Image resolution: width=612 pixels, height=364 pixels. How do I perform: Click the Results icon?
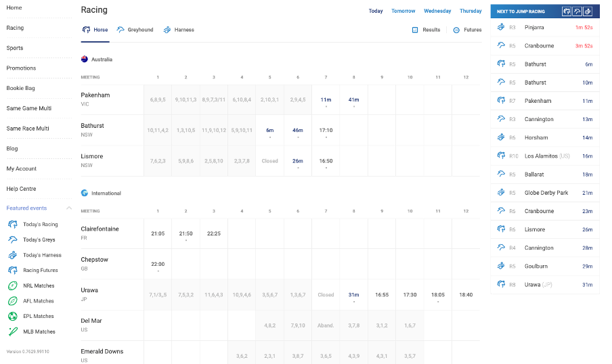pyautogui.click(x=415, y=30)
